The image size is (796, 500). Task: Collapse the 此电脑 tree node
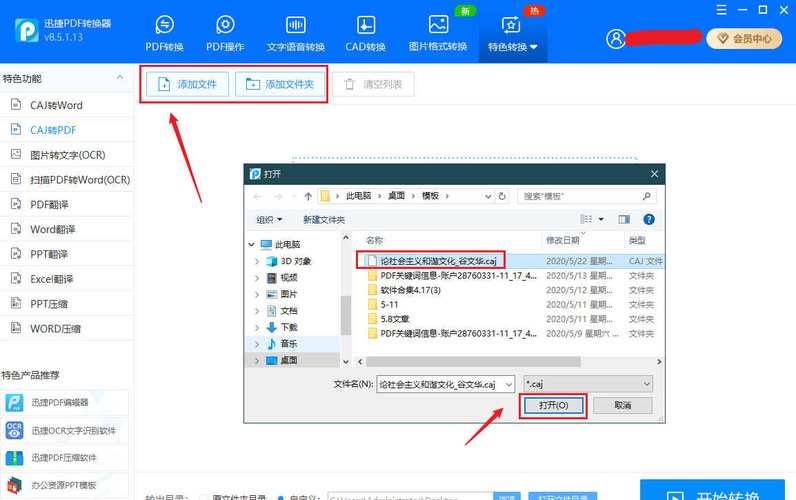tap(252, 245)
